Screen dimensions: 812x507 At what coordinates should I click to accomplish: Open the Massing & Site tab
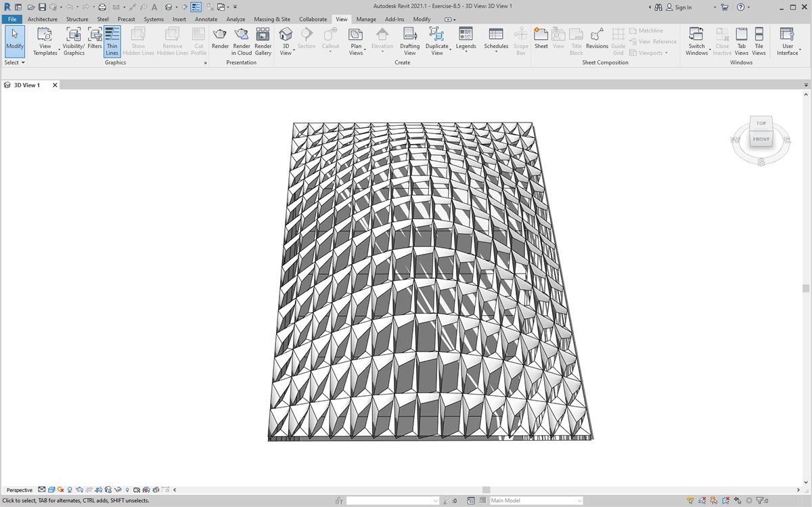[x=272, y=19]
